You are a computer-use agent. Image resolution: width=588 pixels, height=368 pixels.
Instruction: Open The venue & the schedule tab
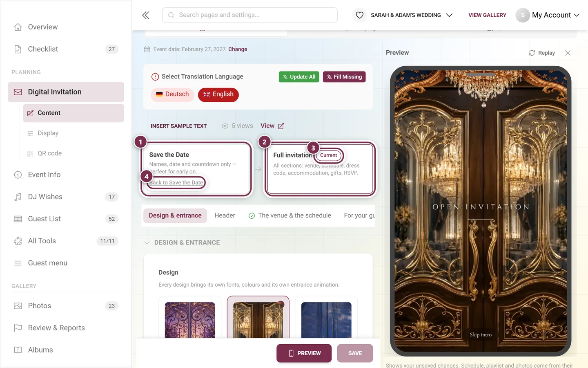(290, 215)
